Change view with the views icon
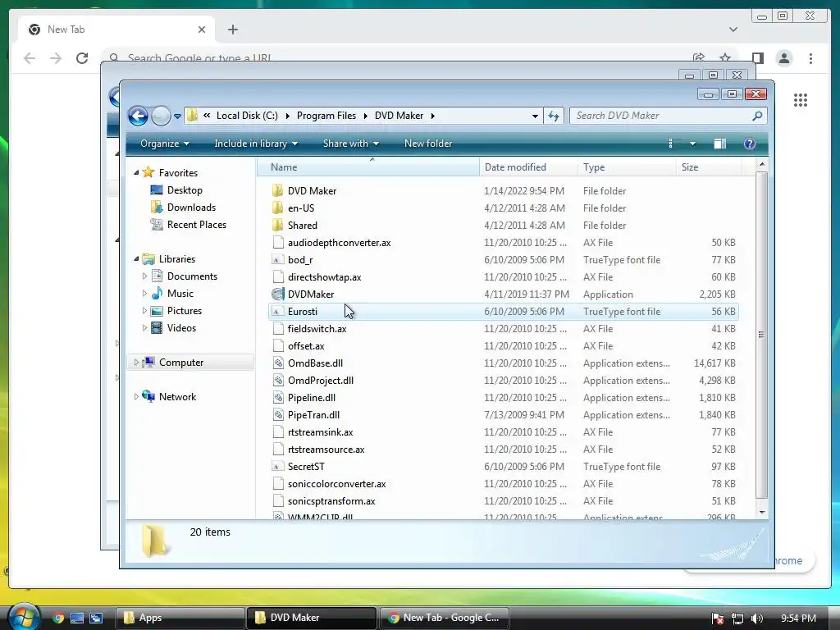Image resolution: width=840 pixels, height=630 pixels. pos(672,144)
